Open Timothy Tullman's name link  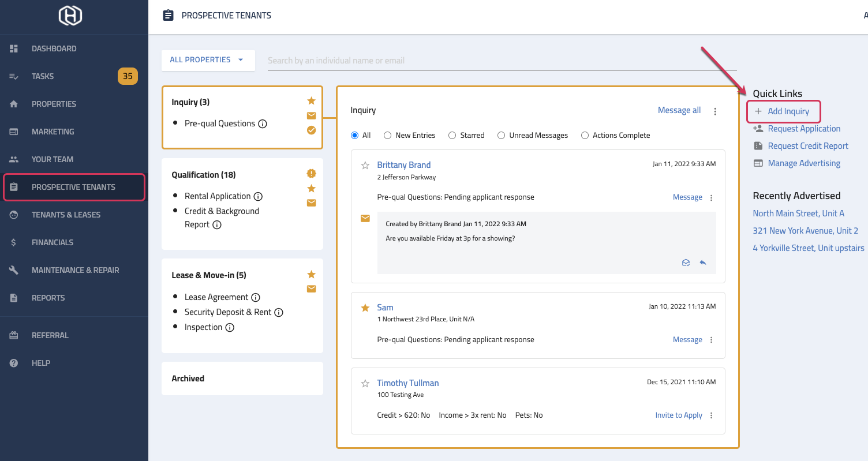coord(408,383)
